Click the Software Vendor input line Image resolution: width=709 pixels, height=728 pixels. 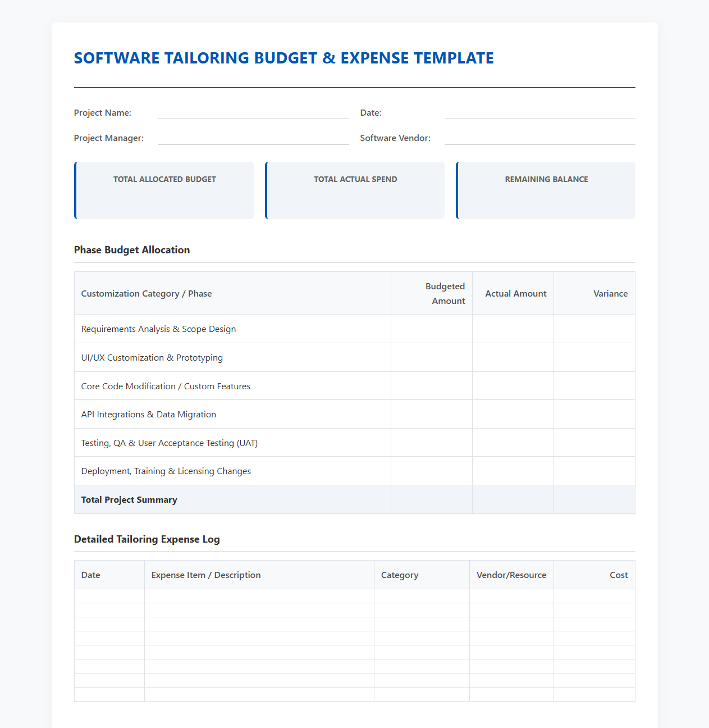(x=540, y=138)
